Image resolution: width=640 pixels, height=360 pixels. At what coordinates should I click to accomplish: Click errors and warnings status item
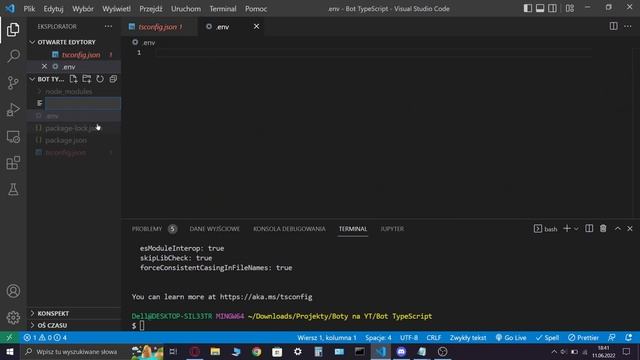(x=45, y=338)
